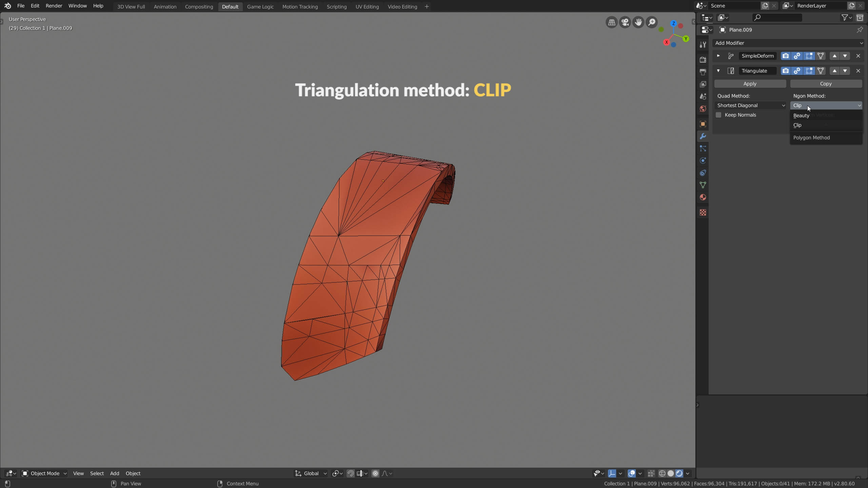Duplicate the Scene with new-scene icon
Viewport: 868px width, 488px height.
click(765, 6)
